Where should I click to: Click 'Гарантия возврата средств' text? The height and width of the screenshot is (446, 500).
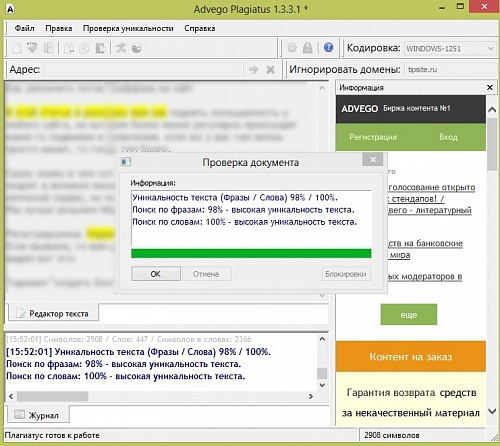click(x=411, y=393)
